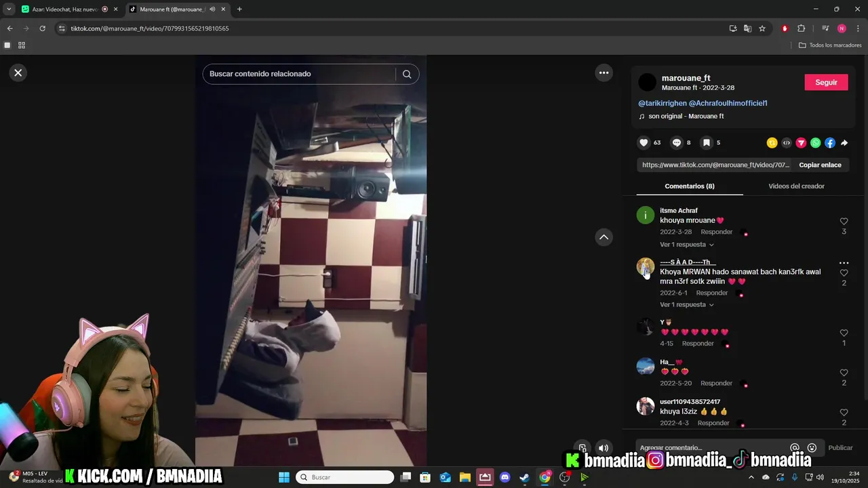Image resolution: width=868 pixels, height=488 pixels.
Task: Open itsme Achraf's profile avatar
Action: coord(646,216)
